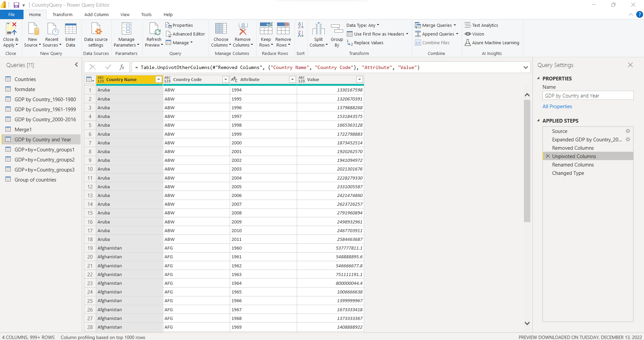Click the vertical scrollbar down arrow
This screenshot has width=644, height=340.
(x=527, y=323)
